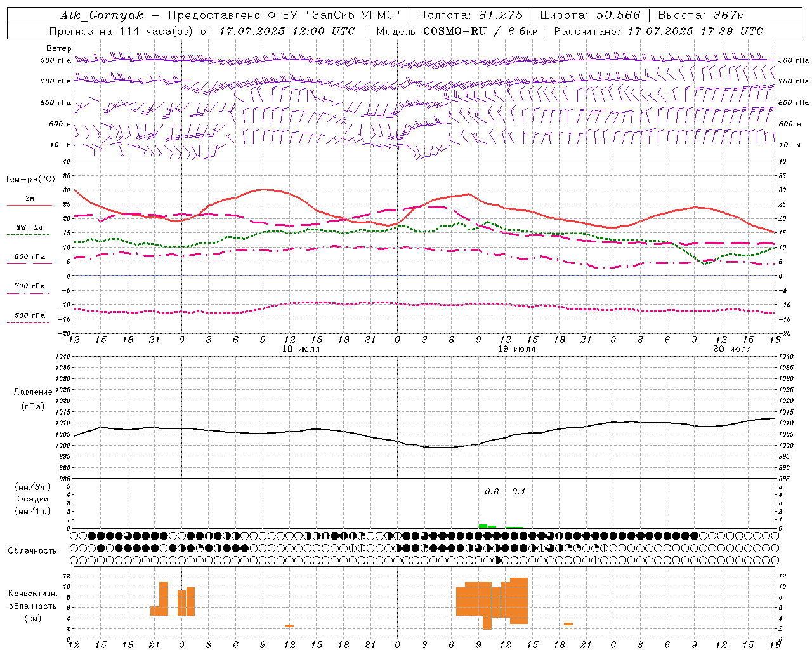
Task: Click the forecast line 'Прогноз на 114 часа(ов)'
Action: [x=122, y=31]
